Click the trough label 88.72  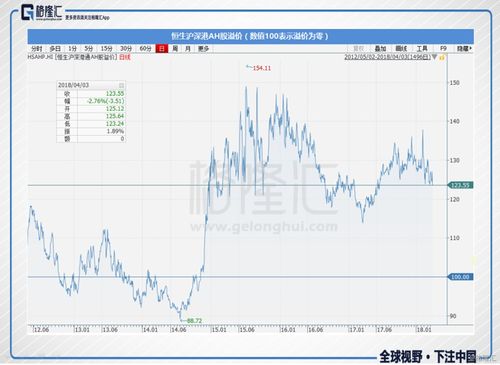[x=194, y=321]
